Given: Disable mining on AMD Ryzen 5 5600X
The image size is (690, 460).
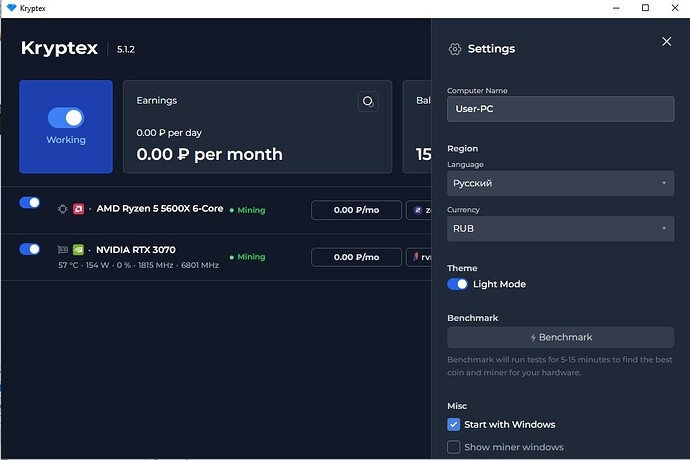Looking at the screenshot, I should click(30, 203).
